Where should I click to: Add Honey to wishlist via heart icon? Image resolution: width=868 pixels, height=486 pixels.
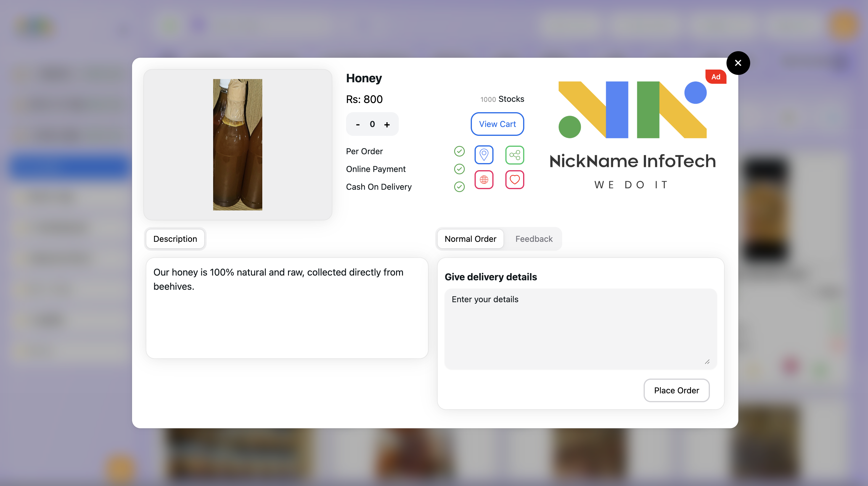(x=515, y=180)
